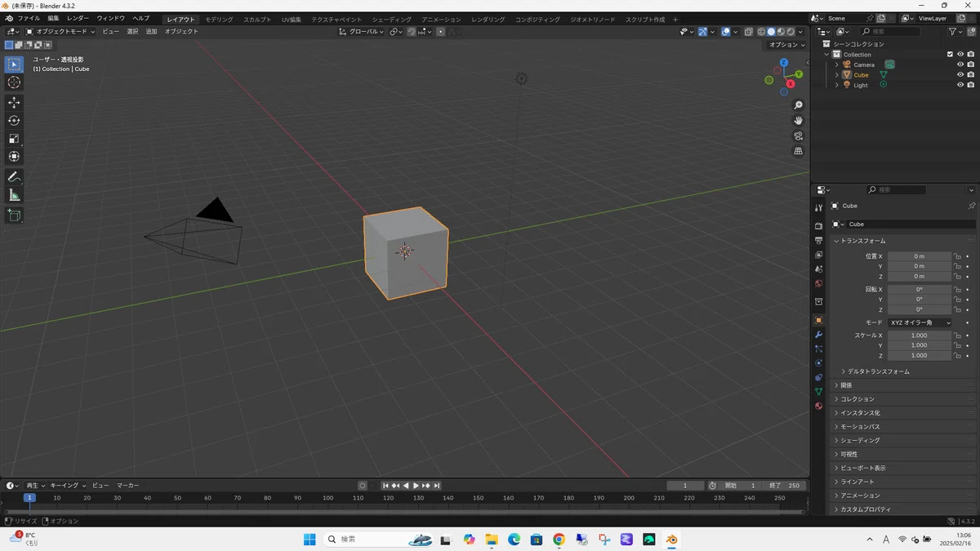
Task: Open the World properties tab
Action: pos(818,283)
